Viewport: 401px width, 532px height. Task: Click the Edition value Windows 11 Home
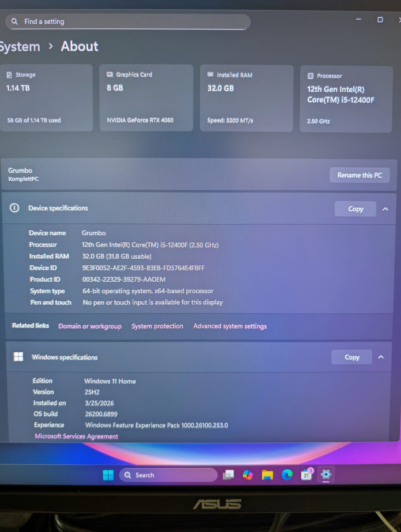click(110, 381)
